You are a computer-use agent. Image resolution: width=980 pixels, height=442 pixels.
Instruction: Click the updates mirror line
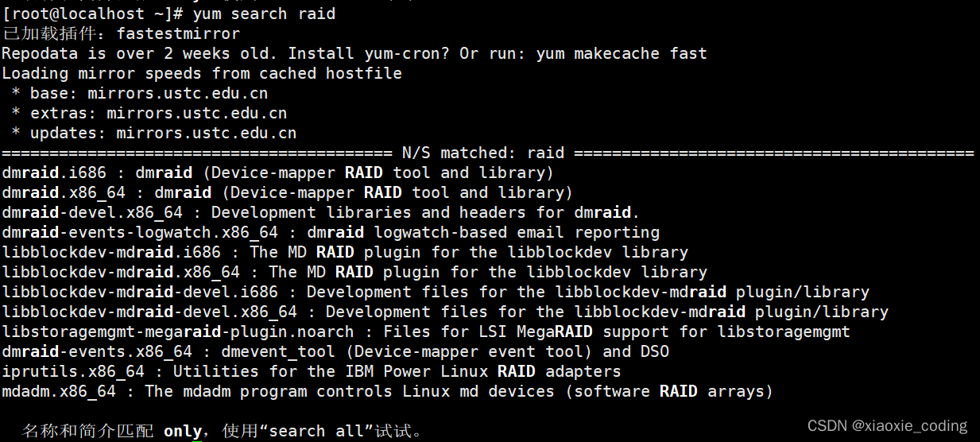153,133
